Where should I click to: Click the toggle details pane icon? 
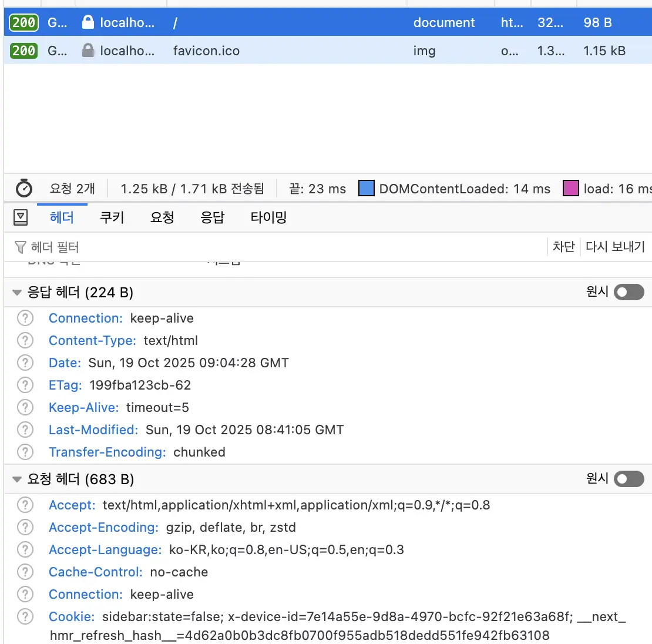point(21,217)
